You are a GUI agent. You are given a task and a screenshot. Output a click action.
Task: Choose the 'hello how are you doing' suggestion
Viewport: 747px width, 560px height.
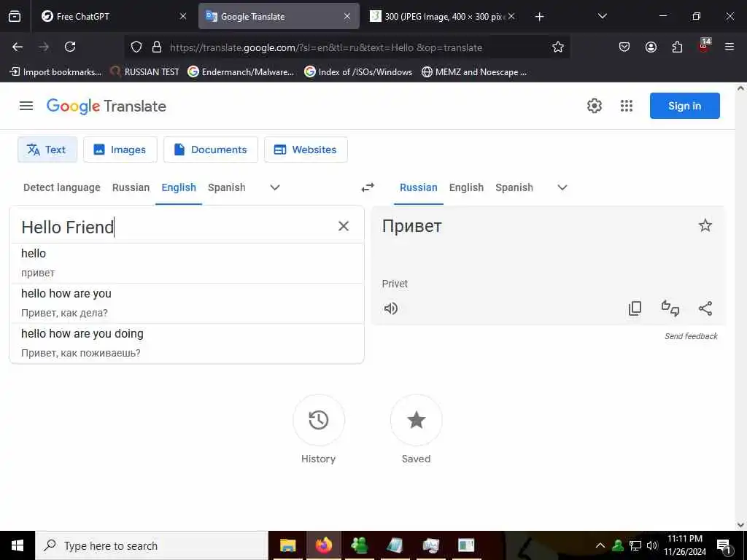[187, 343]
